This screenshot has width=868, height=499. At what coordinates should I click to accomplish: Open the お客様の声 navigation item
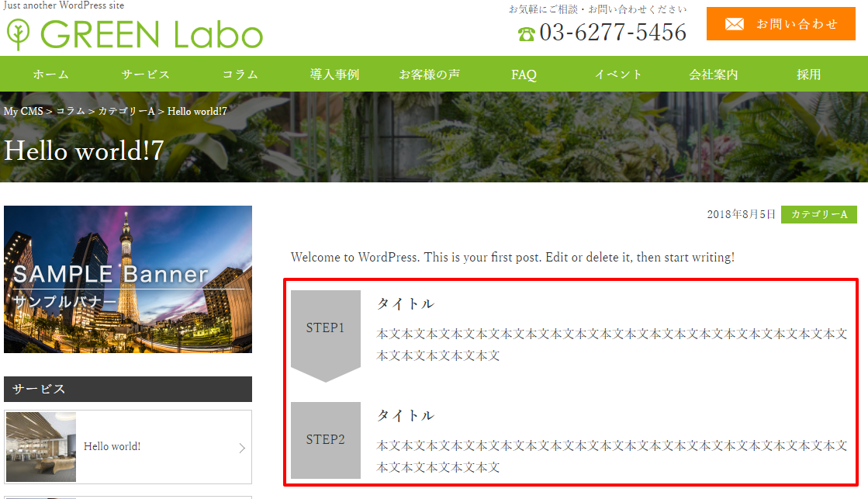430,75
